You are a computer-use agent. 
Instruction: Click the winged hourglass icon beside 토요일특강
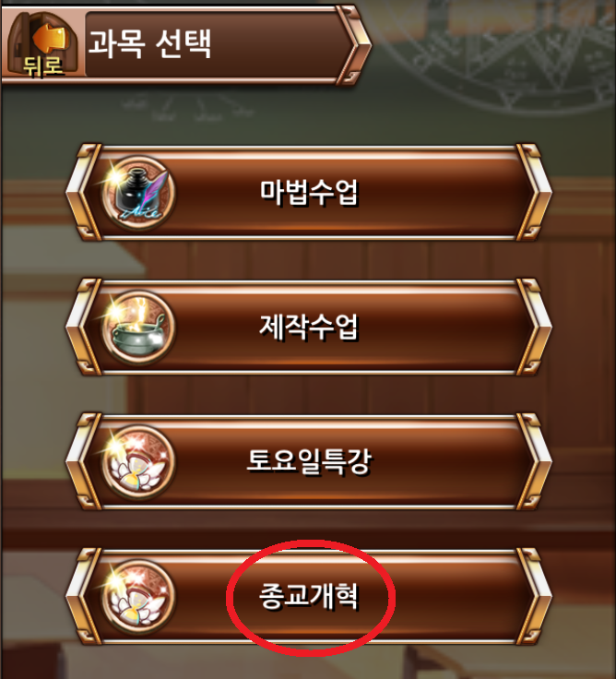click(138, 461)
